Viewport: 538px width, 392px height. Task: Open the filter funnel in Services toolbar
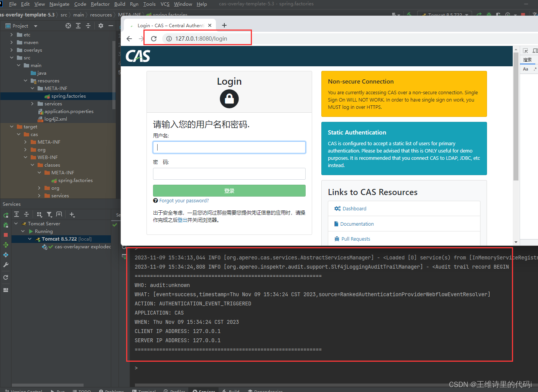(x=49, y=215)
